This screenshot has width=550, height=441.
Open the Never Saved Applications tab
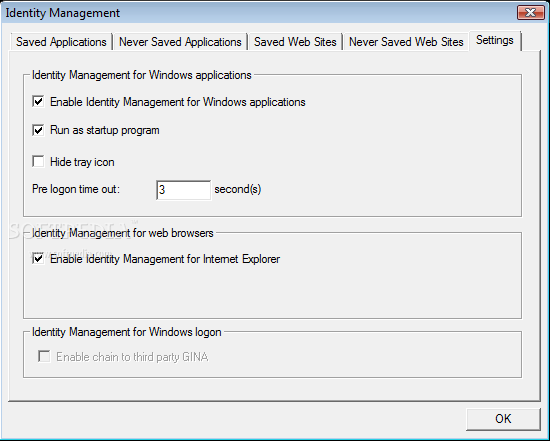point(180,42)
